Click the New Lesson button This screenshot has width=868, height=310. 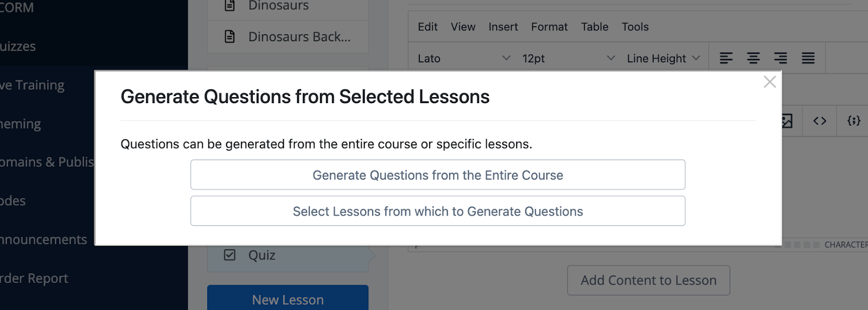tap(288, 299)
